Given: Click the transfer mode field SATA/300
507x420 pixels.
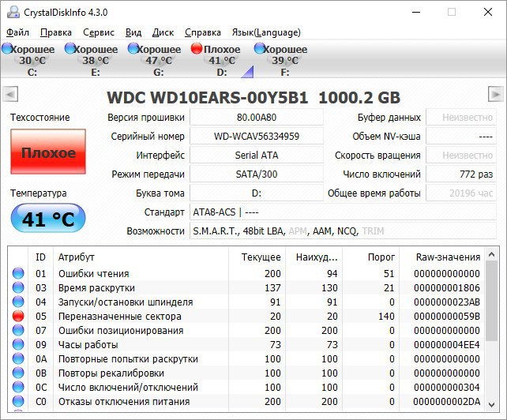Looking at the screenshot, I should point(257,174).
